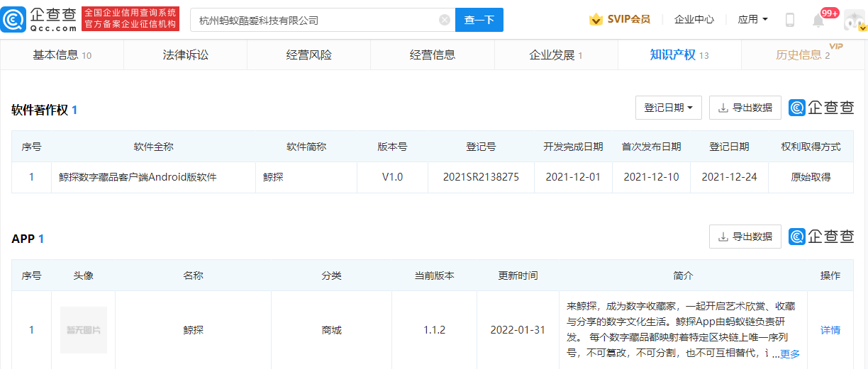The image size is (868, 369).
Task: Click registration number 2021SR2138275
Action: pyautogui.click(x=481, y=177)
